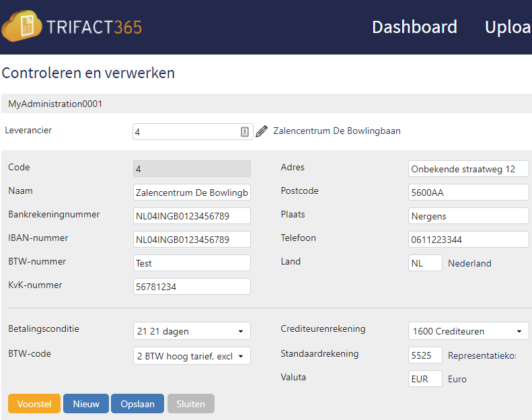Screen dimensions: 532x420
Task: Open supplier lookup icon in Leverancier field
Action: 245,132
